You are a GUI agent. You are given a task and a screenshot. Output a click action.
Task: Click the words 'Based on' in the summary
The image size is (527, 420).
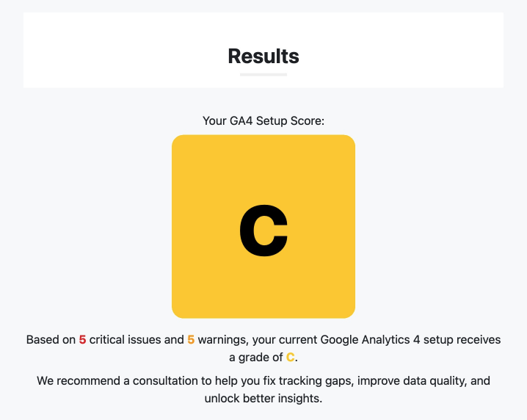pyautogui.click(x=51, y=340)
